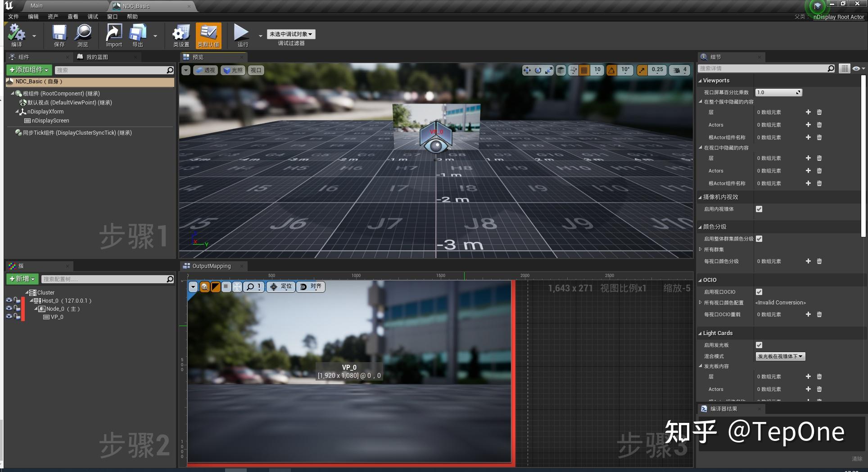This screenshot has height=472, width=868.
Task: Click the 类设置 (Class Settings) icon
Action: [181, 35]
